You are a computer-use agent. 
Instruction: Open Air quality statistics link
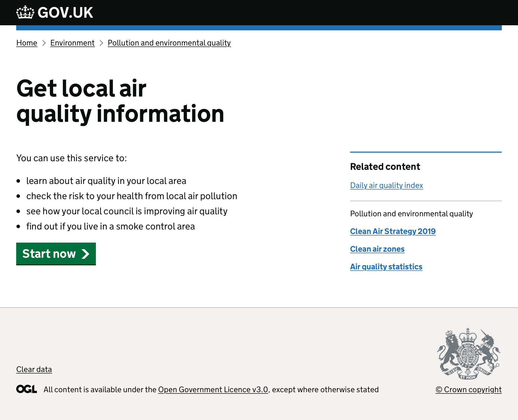coord(386,267)
